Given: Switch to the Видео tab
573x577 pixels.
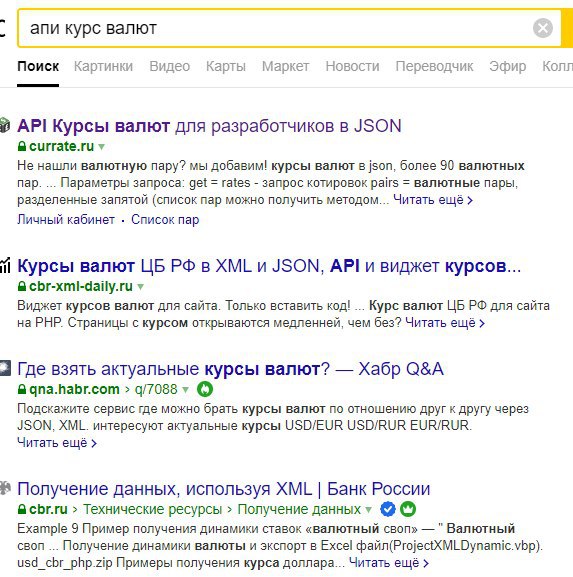Looking at the screenshot, I should pyautogui.click(x=169, y=67).
